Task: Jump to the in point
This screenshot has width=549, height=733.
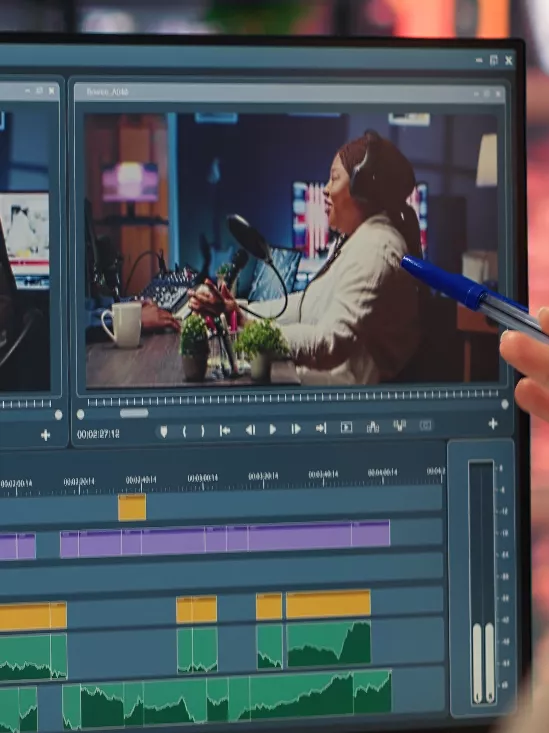Action: point(225,431)
